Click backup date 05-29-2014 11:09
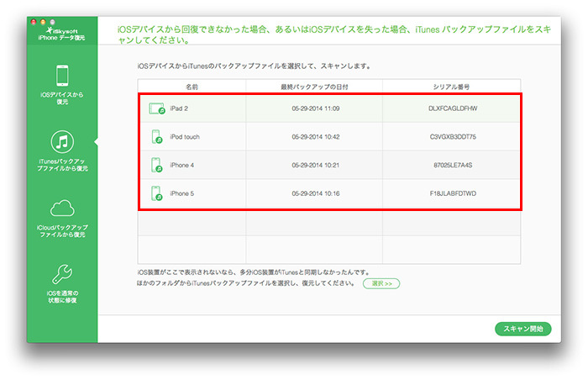588x380 pixels. [x=316, y=108]
